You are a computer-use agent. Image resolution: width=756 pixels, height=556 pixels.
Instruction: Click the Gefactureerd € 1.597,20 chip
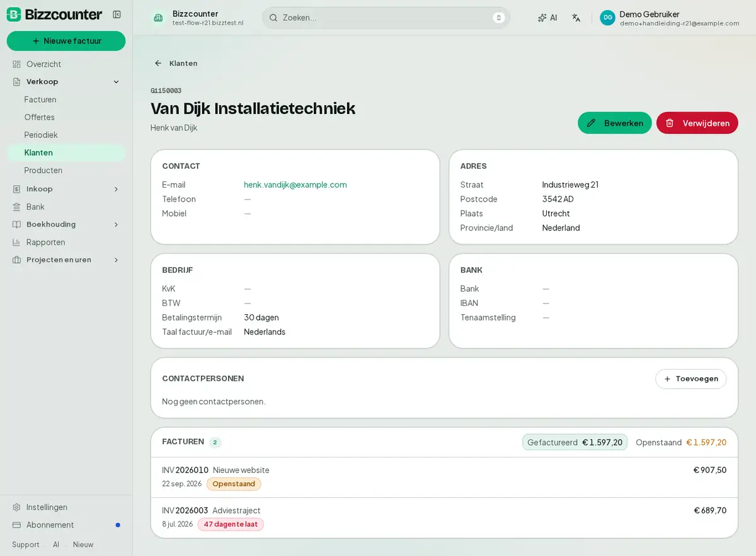pyautogui.click(x=575, y=442)
